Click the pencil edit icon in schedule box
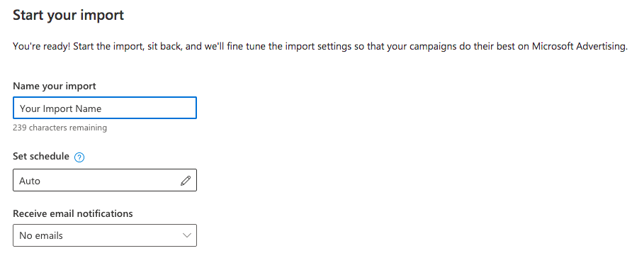This screenshot has width=644, height=280. (x=186, y=181)
